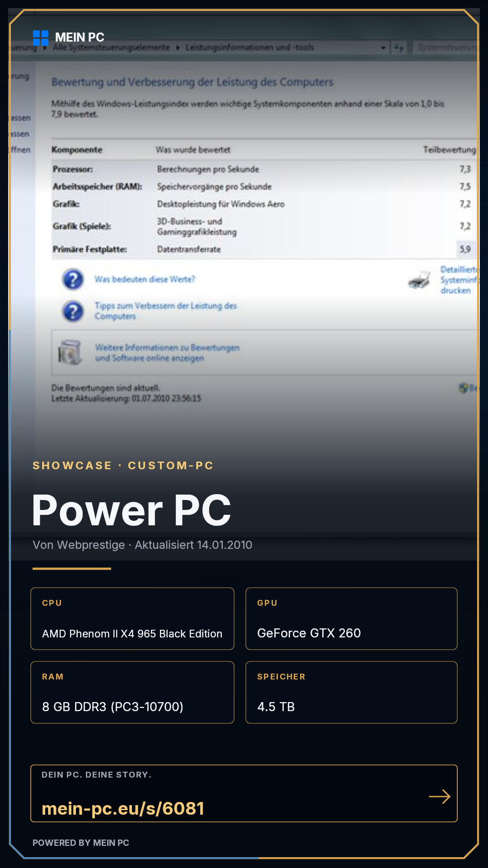Click 'Was wurde bewertet' column header
The image size is (488, 868).
193,150
